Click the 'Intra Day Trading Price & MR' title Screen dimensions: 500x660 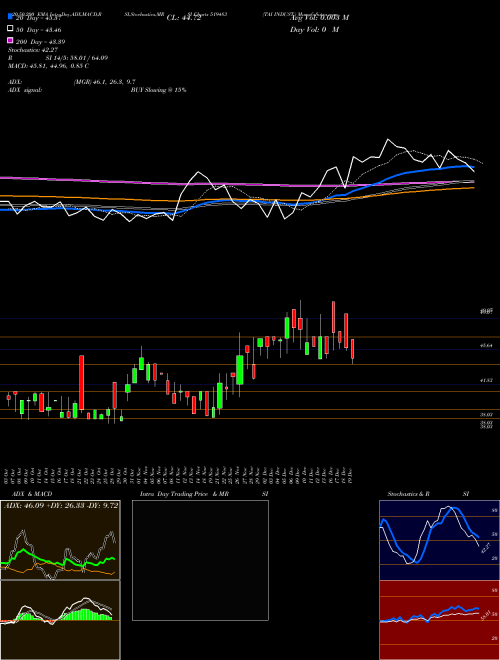click(x=184, y=494)
